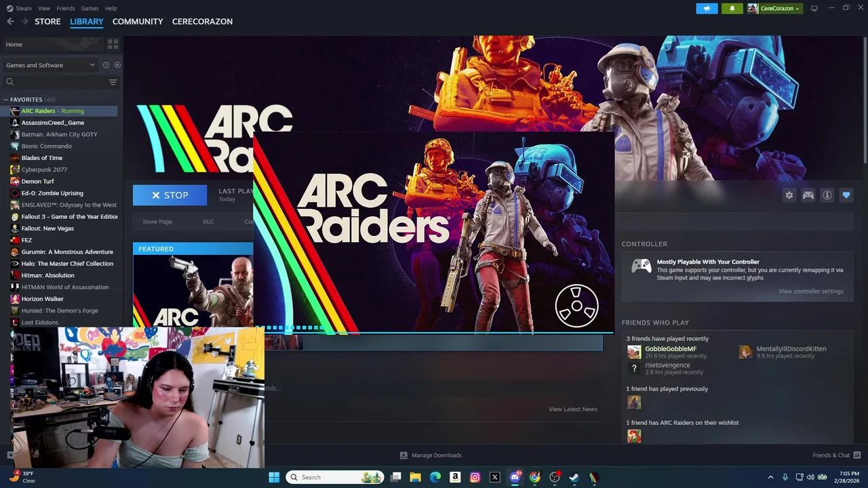This screenshot has width=868, height=488.
Task: Click the taskbar Search box
Action: (335, 477)
